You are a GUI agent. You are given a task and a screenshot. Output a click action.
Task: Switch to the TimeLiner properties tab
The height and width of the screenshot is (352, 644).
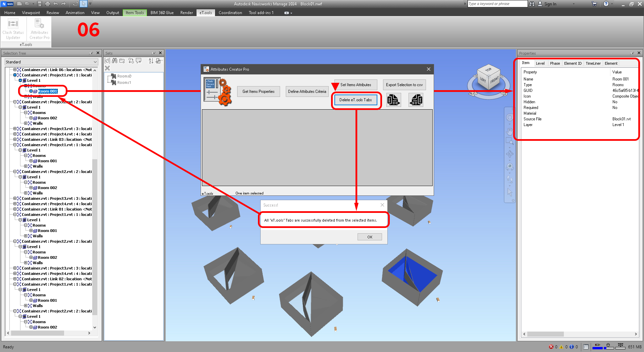[593, 63]
